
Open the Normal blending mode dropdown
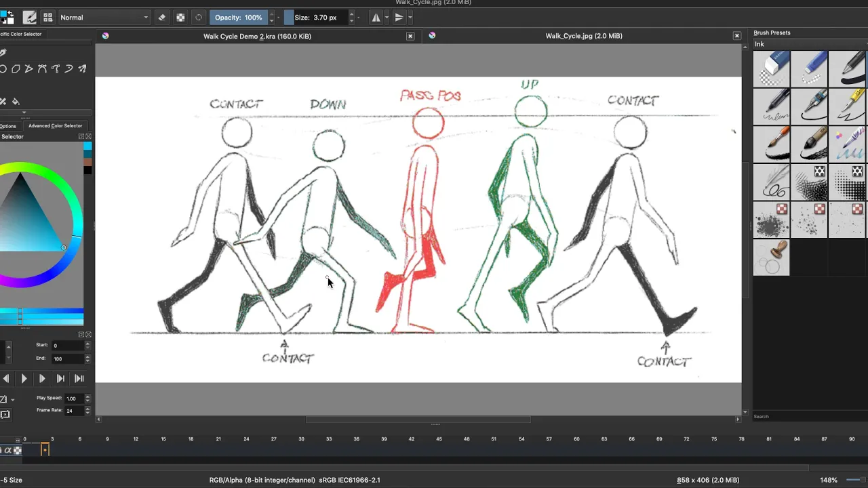tap(104, 18)
